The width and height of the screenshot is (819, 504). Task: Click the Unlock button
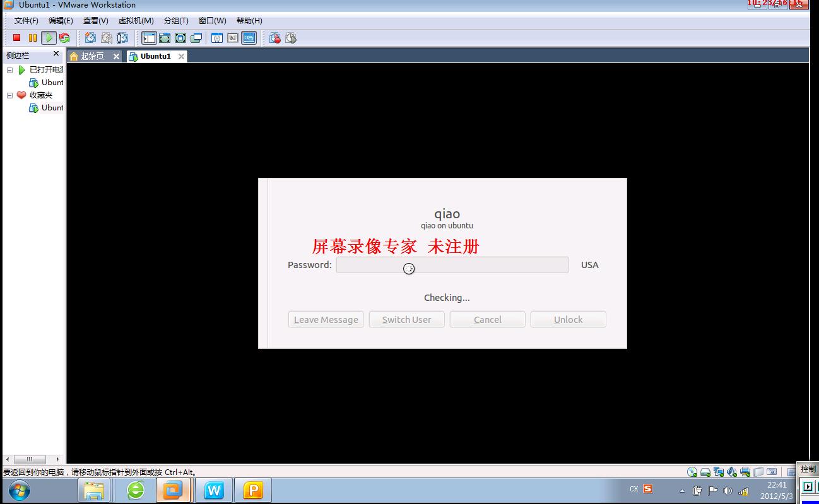point(569,319)
